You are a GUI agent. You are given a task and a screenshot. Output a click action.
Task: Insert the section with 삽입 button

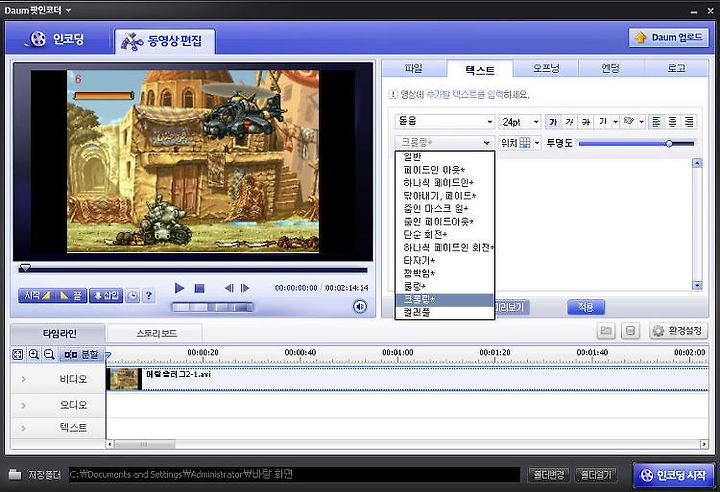click(x=106, y=295)
